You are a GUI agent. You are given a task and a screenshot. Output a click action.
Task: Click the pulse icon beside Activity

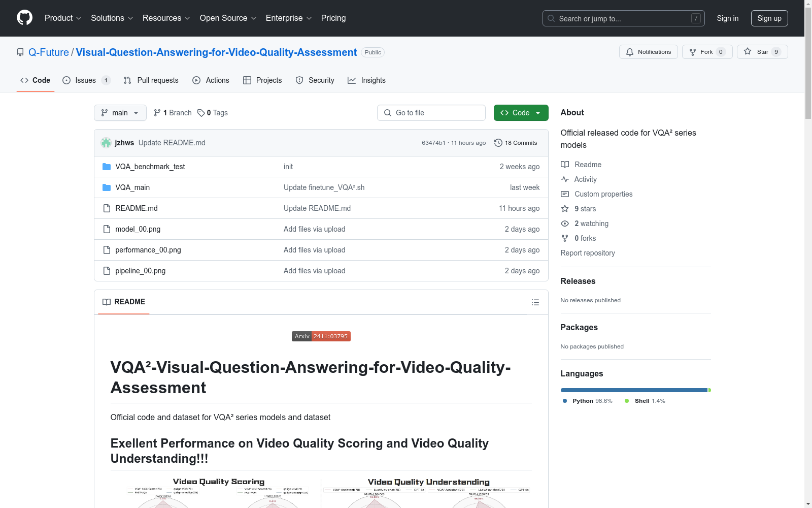[x=565, y=179]
